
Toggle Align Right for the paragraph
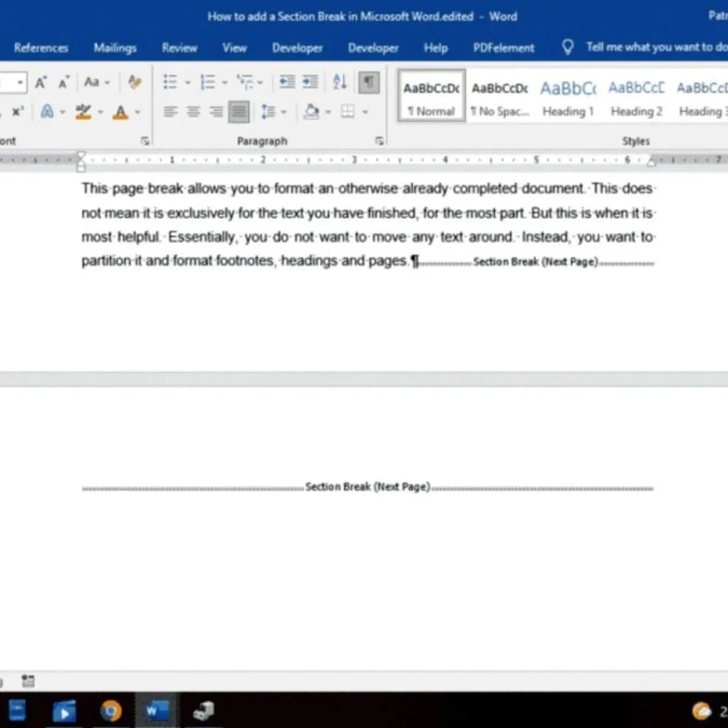(216, 112)
